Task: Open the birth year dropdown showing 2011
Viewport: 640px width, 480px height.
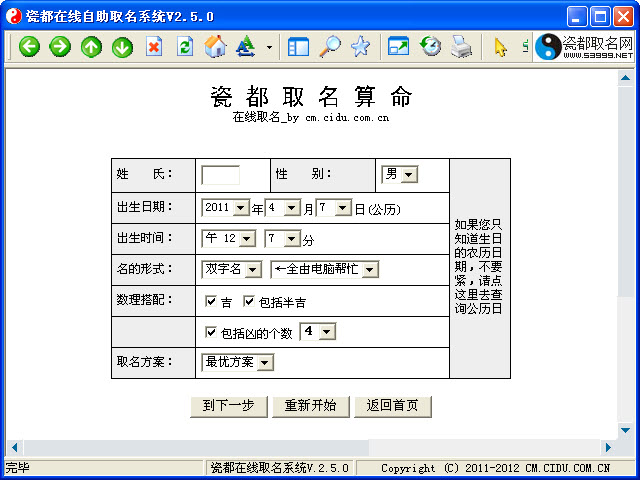Action: click(225, 208)
